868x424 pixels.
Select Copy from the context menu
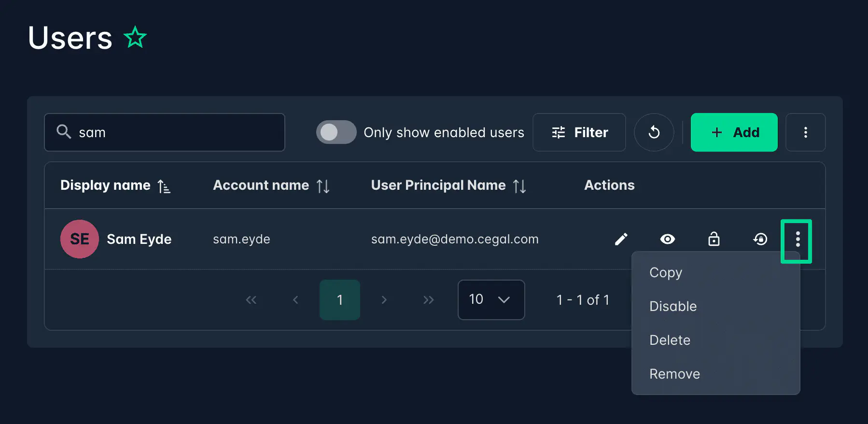pyautogui.click(x=666, y=272)
